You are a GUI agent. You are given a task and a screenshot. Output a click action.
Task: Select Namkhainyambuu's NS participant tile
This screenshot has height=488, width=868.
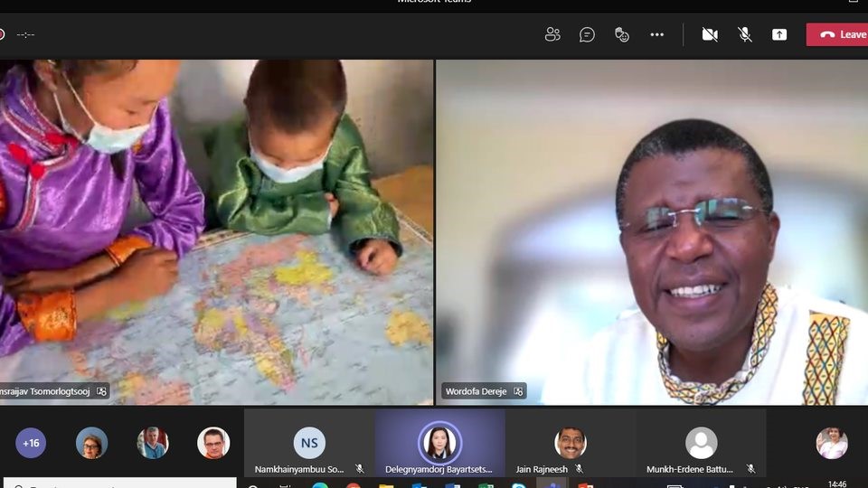309,444
